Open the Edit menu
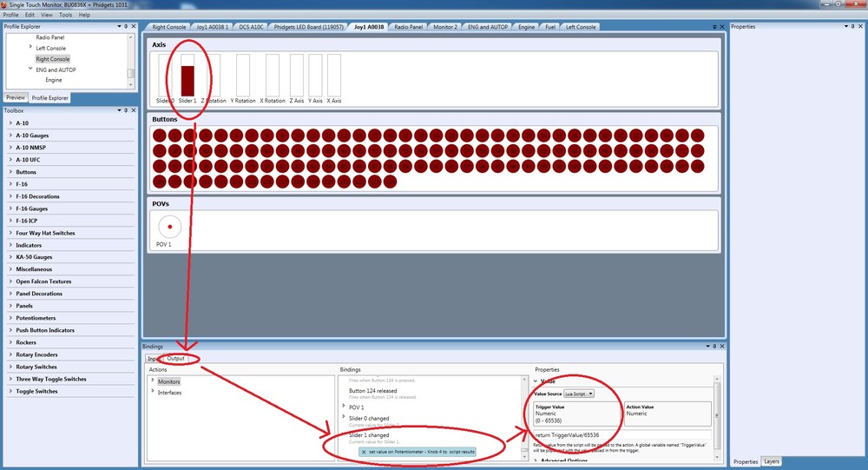 30,15
